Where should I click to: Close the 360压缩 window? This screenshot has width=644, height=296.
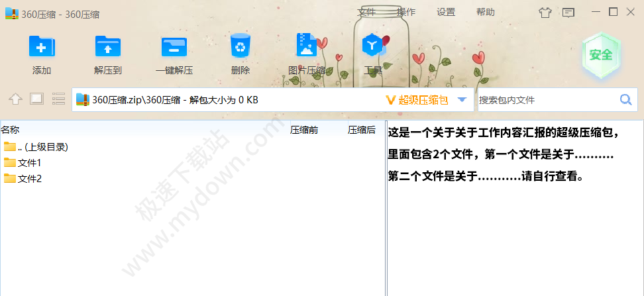point(631,12)
